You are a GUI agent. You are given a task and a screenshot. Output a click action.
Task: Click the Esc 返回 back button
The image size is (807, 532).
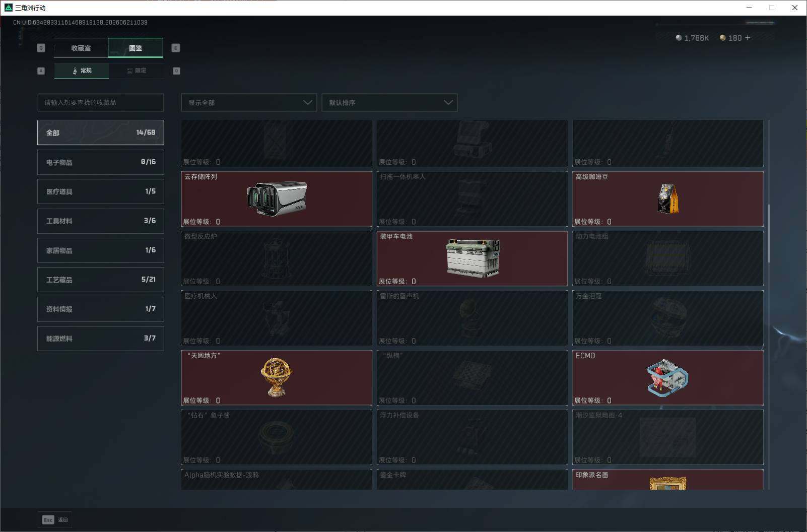point(55,520)
